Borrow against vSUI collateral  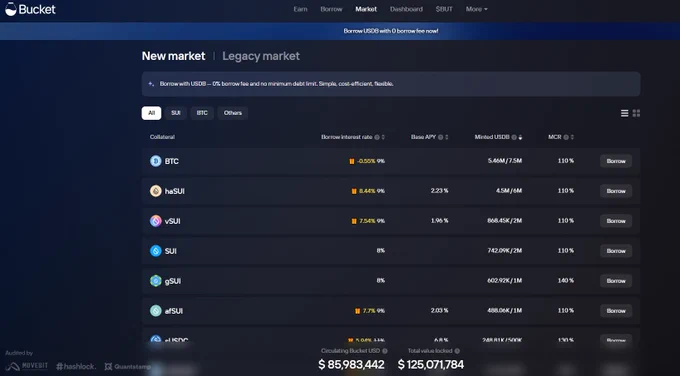click(616, 221)
